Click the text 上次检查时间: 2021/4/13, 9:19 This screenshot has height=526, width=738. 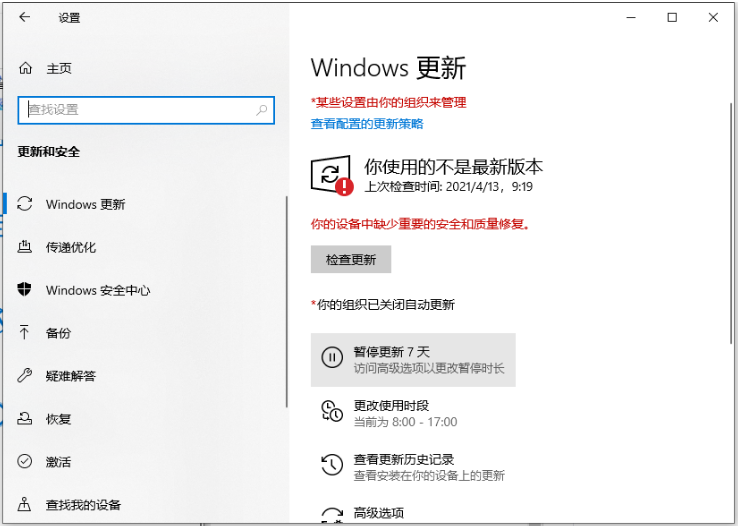click(x=449, y=187)
